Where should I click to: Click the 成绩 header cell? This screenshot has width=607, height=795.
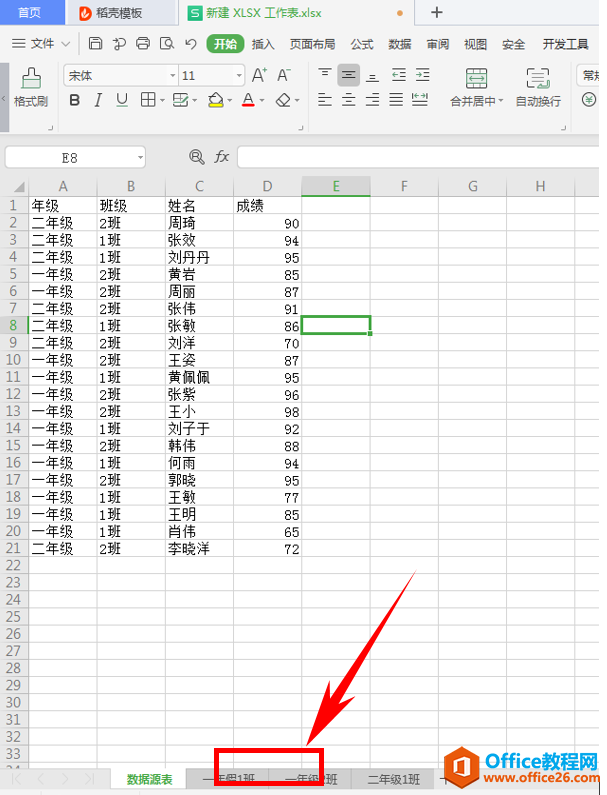(267, 205)
